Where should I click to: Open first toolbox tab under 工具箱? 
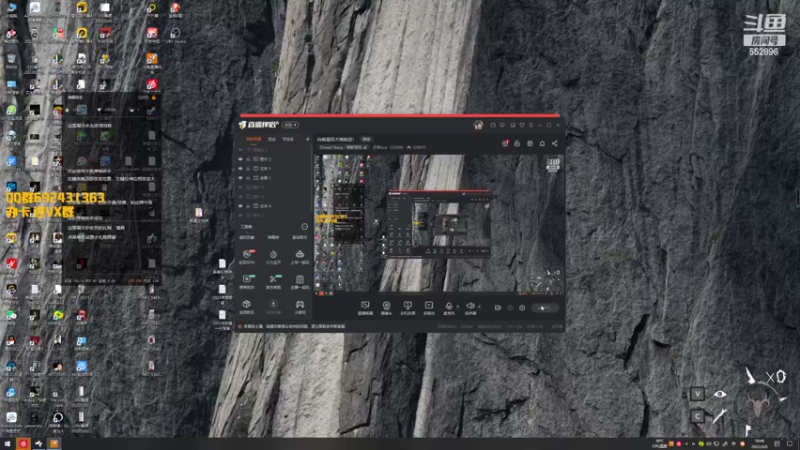click(247, 237)
